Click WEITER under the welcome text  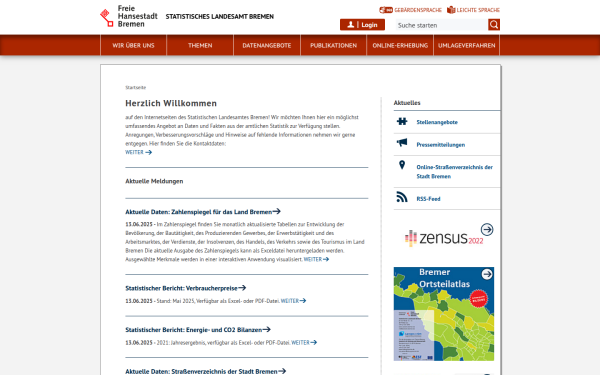[x=139, y=152]
